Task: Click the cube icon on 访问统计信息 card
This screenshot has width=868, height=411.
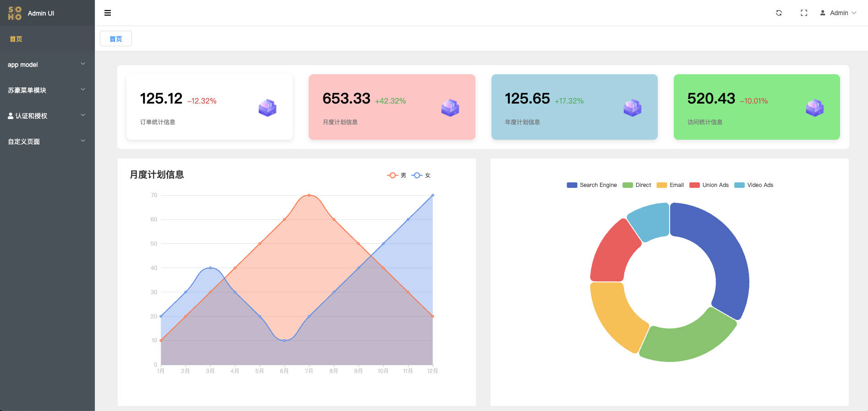Action: (815, 108)
